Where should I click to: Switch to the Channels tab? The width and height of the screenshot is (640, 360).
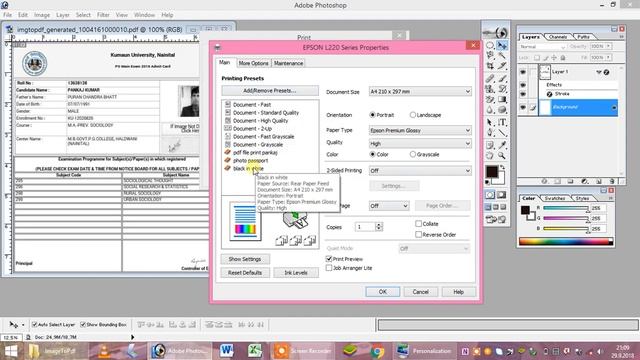click(558, 37)
